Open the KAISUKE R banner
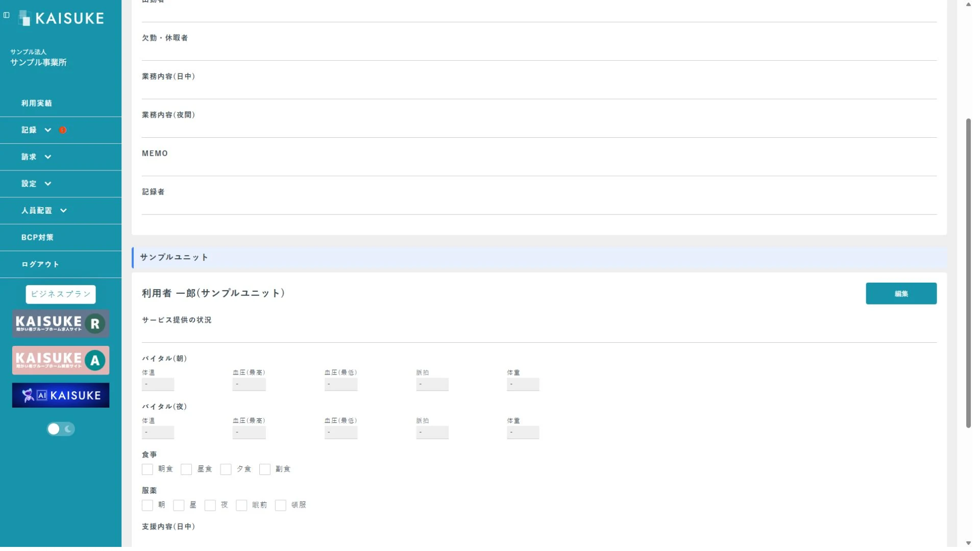 coord(61,324)
